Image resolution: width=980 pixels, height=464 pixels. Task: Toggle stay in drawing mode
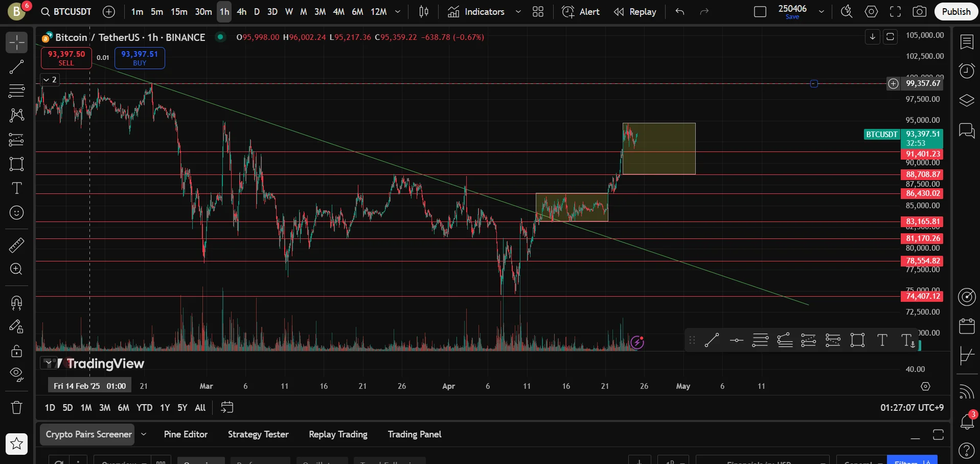pyautogui.click(x=16, y=327)
